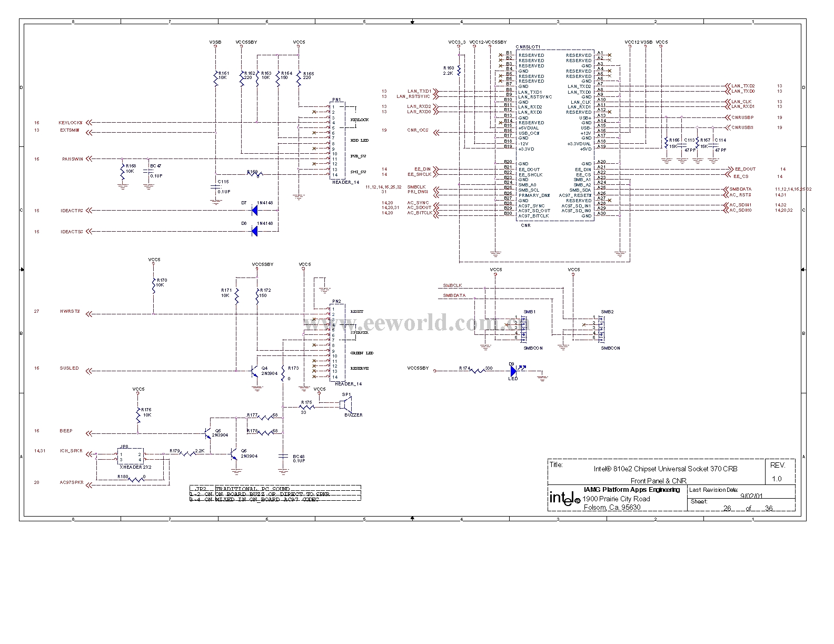Select the ICH_SPKR net label
The height and width of the screenshot is (644, 834).
(x=71, y=451)
